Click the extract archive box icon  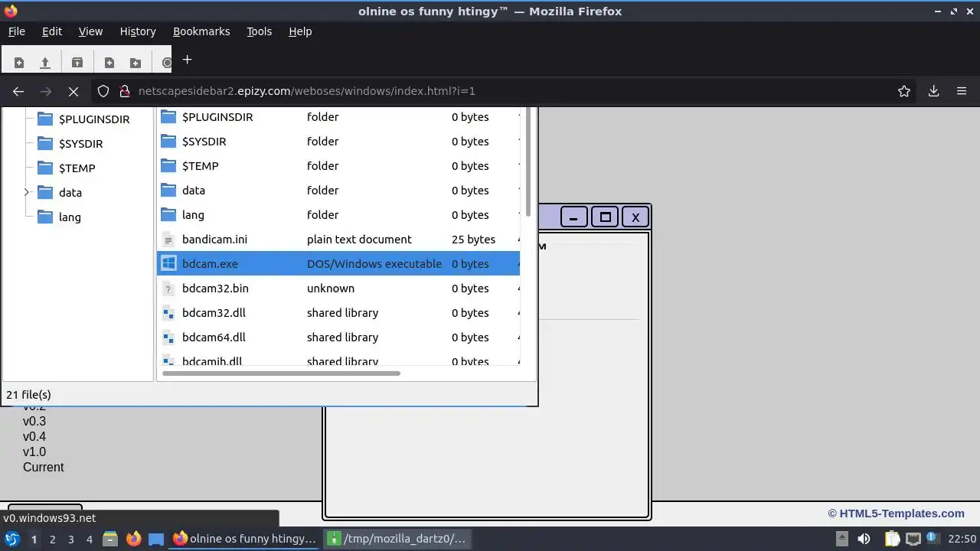(77, 63)
